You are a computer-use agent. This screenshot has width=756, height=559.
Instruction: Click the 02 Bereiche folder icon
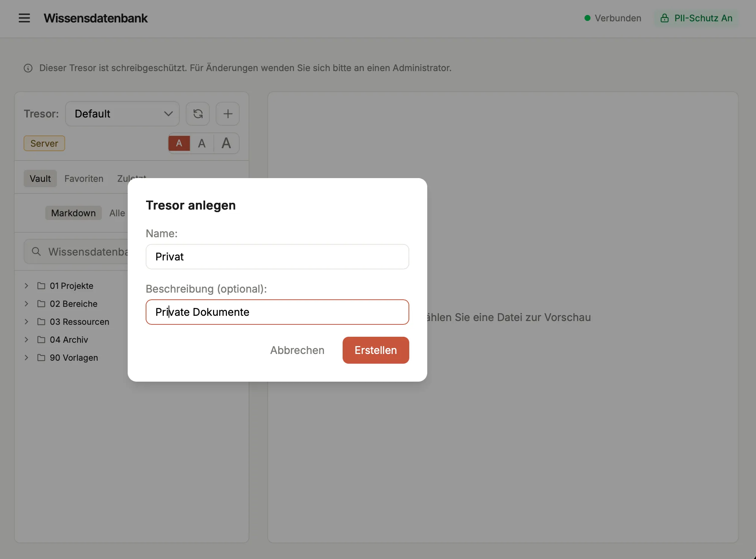point(41,304)
